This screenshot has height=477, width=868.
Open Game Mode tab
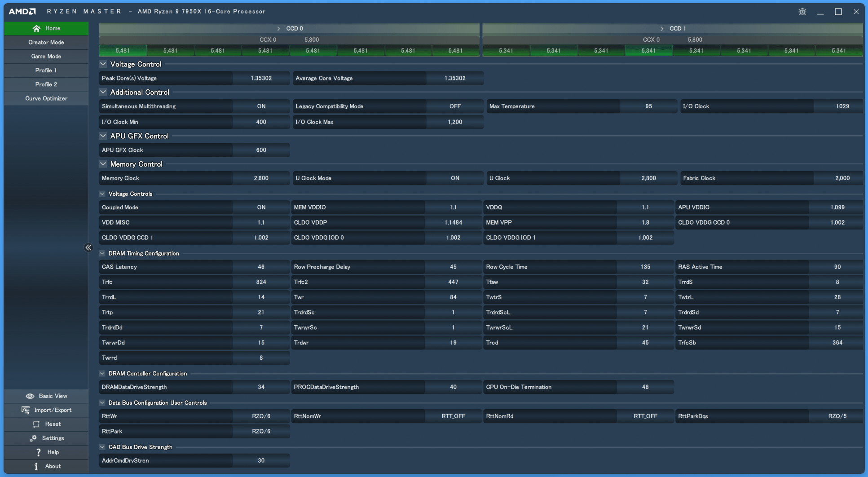click(x=46, y=56)
